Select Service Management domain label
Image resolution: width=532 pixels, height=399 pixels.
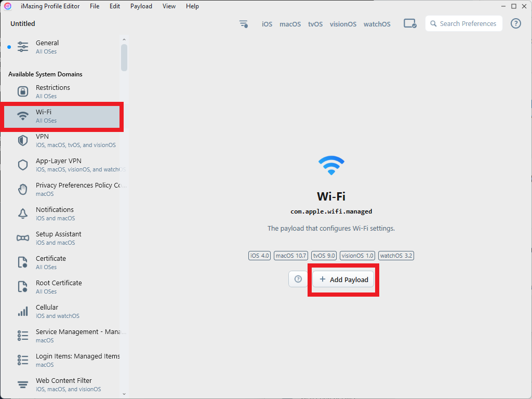coord(81,332)
